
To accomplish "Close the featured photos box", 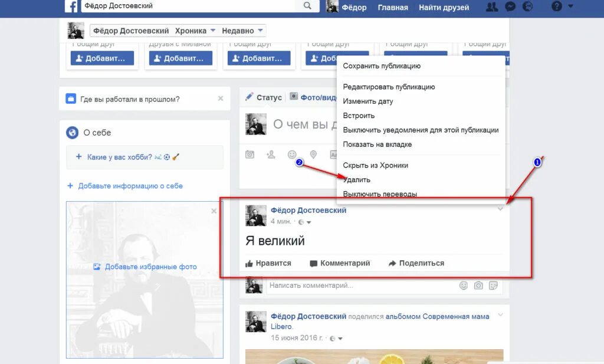I will (x=214, y=211).
